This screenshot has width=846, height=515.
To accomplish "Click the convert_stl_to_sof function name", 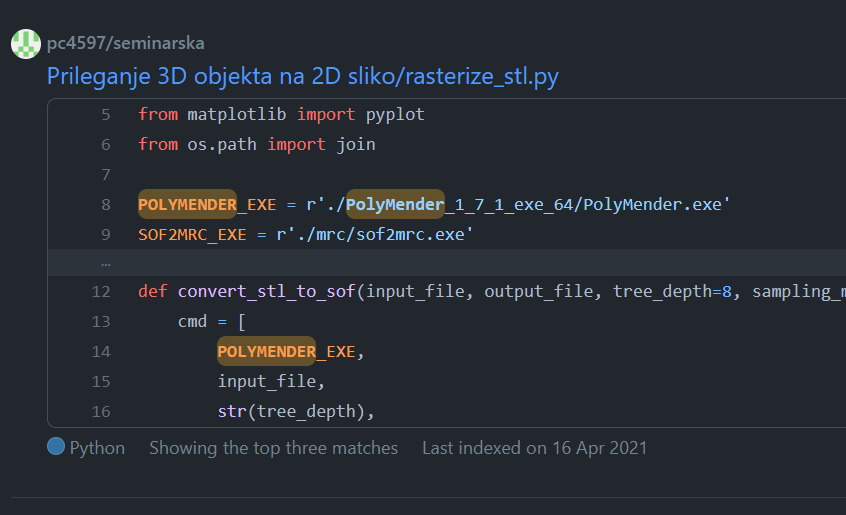I will click(267, 292).
